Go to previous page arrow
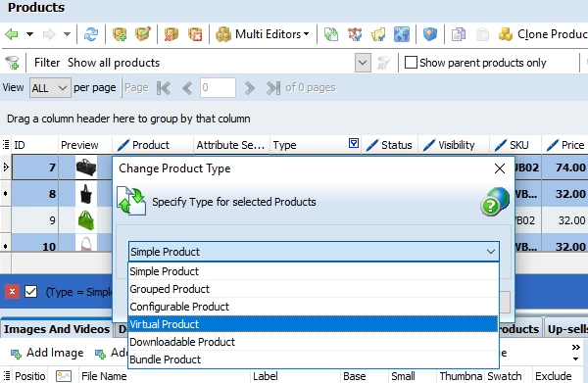This screenshot has height=383, width=588. coord(187,88)
